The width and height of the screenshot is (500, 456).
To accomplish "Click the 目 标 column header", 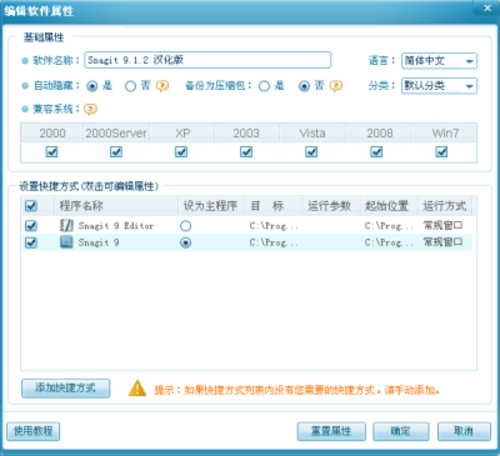I will [x=273, y=206].
